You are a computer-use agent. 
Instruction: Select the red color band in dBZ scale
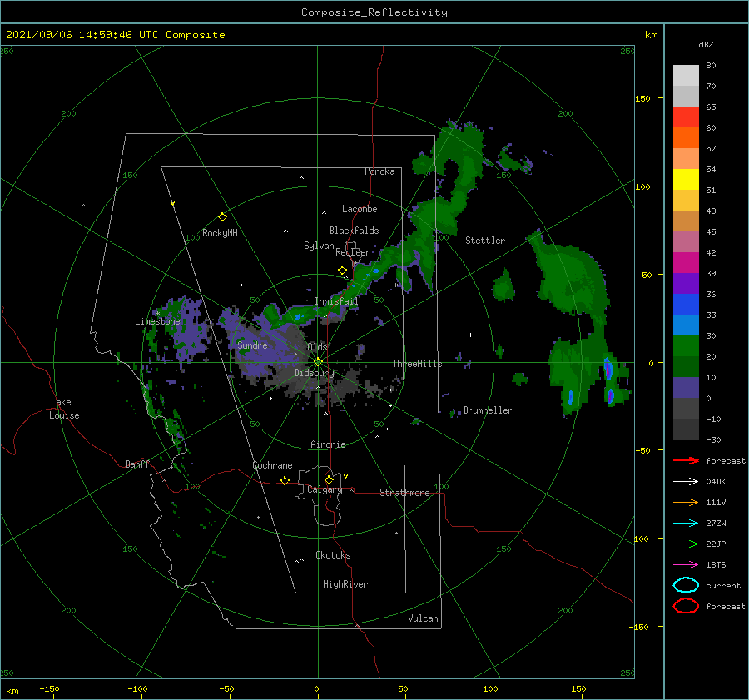[x=686, y=117]
